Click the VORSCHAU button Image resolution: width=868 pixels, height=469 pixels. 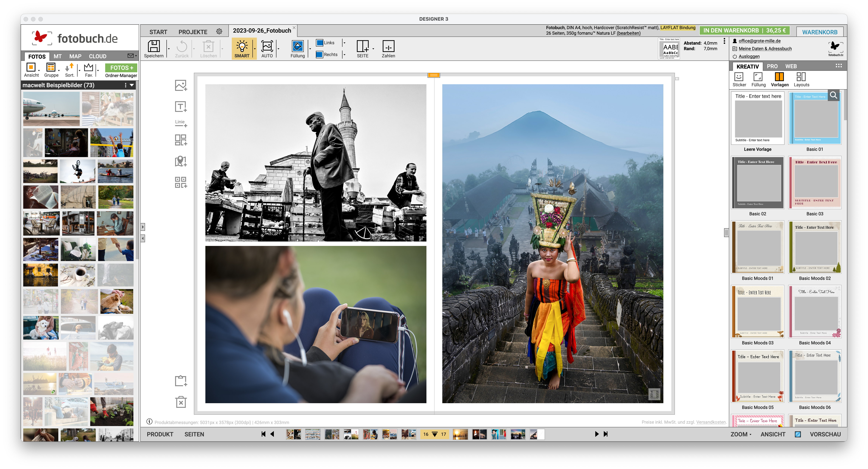click(x=825, y=434)
